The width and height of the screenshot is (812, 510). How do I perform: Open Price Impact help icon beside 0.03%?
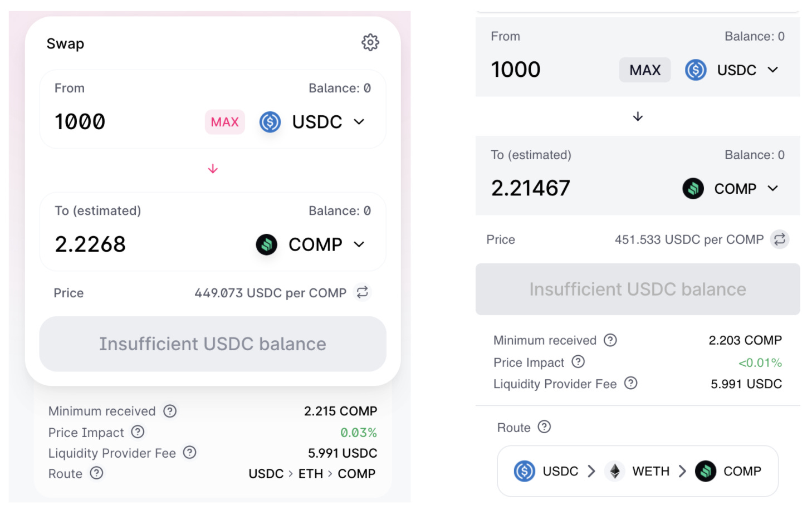(138, 432)
